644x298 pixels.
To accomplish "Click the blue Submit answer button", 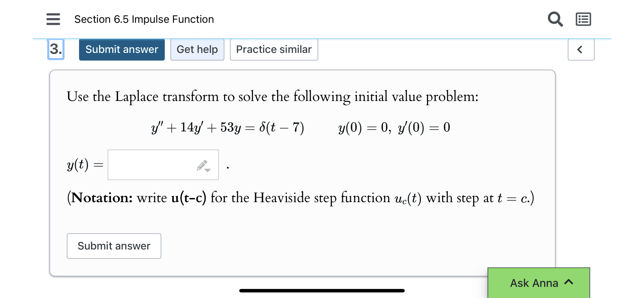I will pos(122,49).
